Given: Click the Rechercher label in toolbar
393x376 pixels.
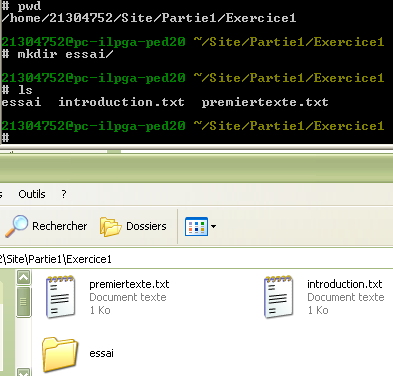Looking at the screenshot, I should 60,226.
